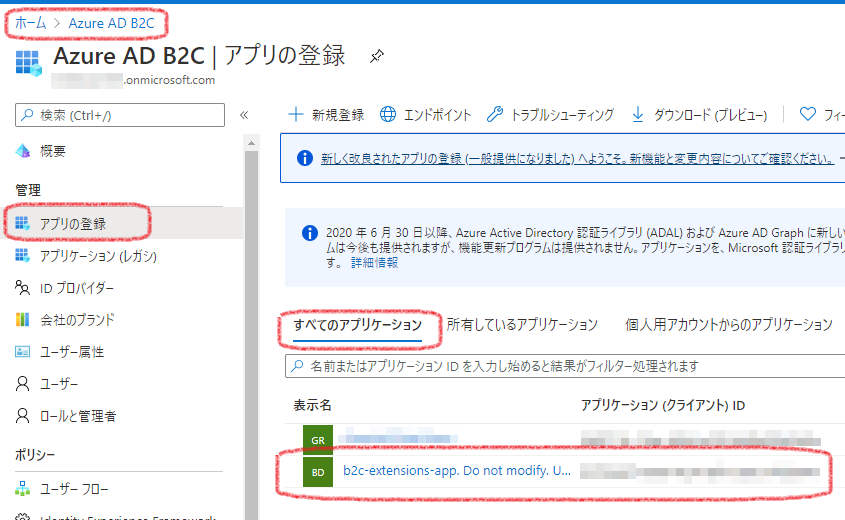Click the ユーザー属性 card icon
The height and width of the screenshot is (520, 845).
pos(23,352)
